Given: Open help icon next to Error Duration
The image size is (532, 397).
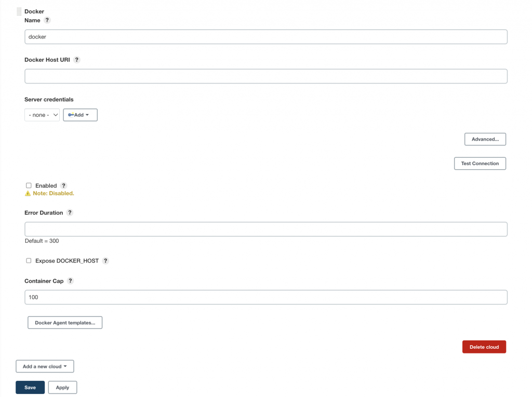Looking at the screenshot, I should point(70,213).
